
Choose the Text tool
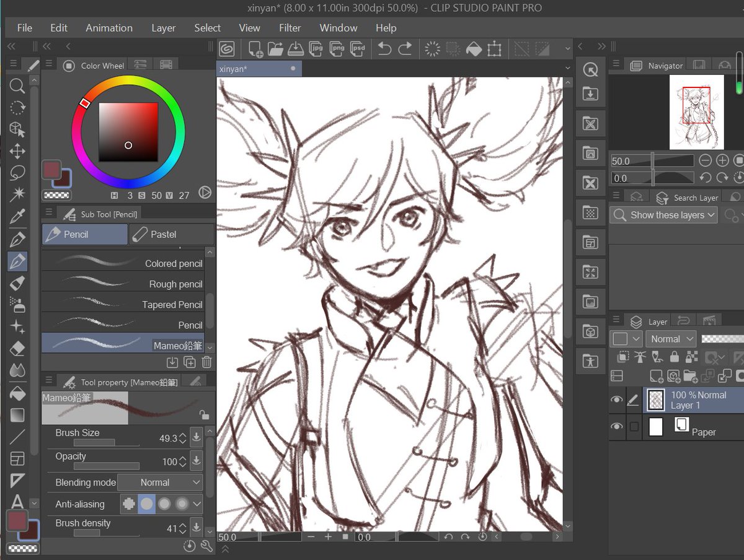click(17, 501)
